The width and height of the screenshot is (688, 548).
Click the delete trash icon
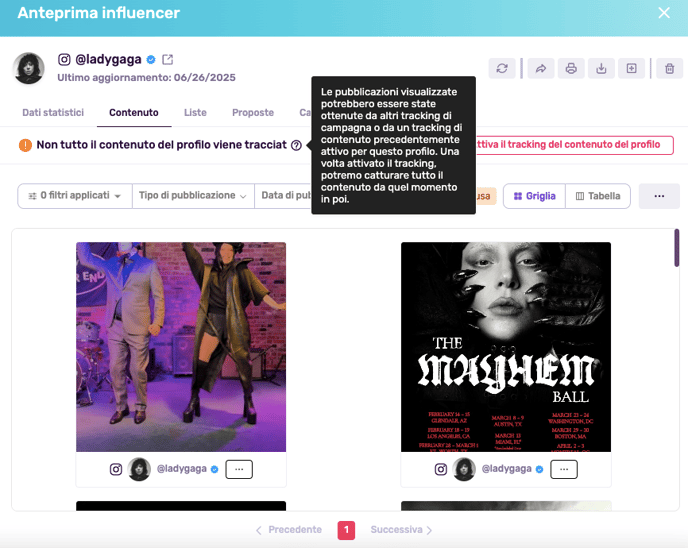click(668, 69)
